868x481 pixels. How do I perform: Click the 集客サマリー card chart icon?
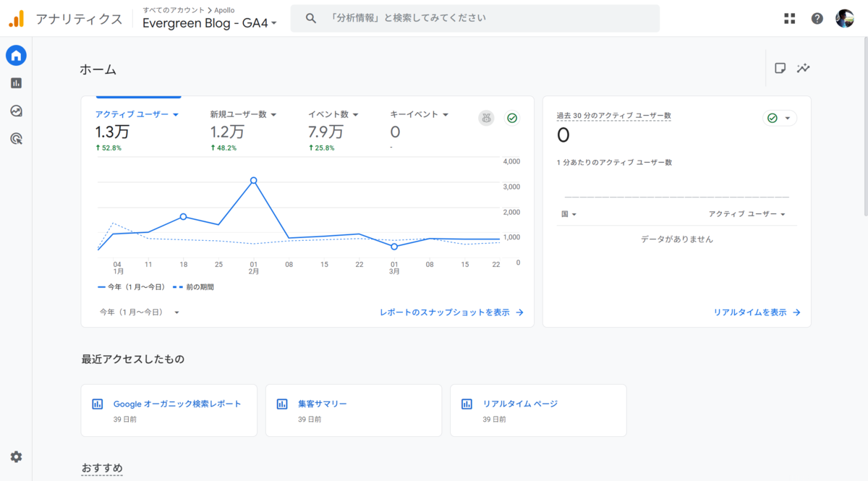pyautogui.click(x=282, y=404)
